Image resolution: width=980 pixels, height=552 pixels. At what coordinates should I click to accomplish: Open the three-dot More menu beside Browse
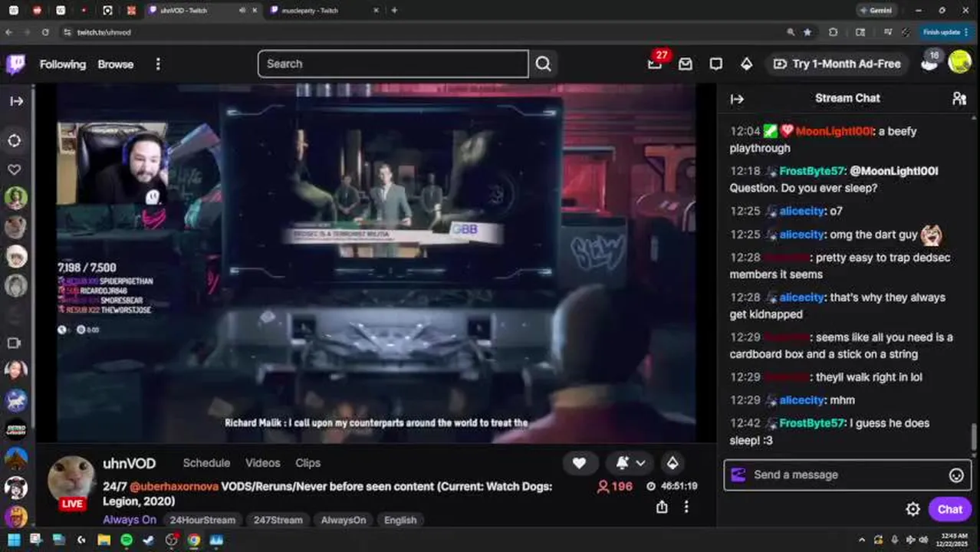pyautogui.click(x=158, y=64)
